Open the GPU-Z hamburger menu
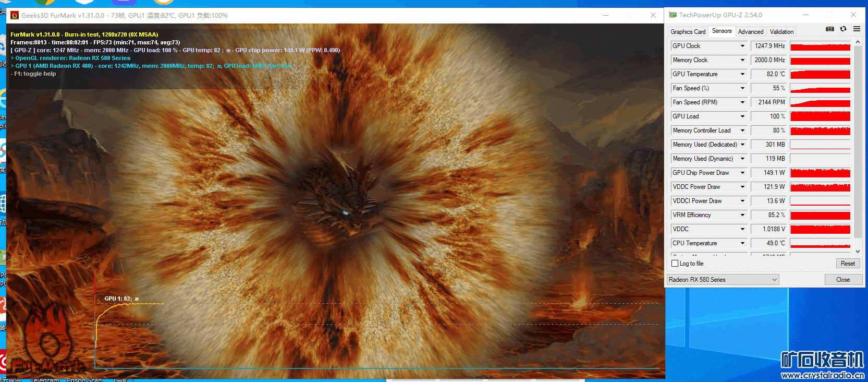 [x=857, y=29]
